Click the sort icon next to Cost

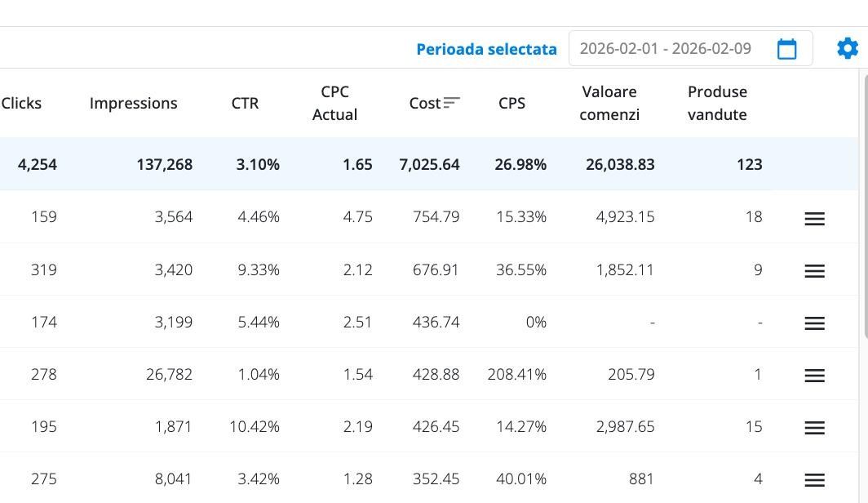452,101
